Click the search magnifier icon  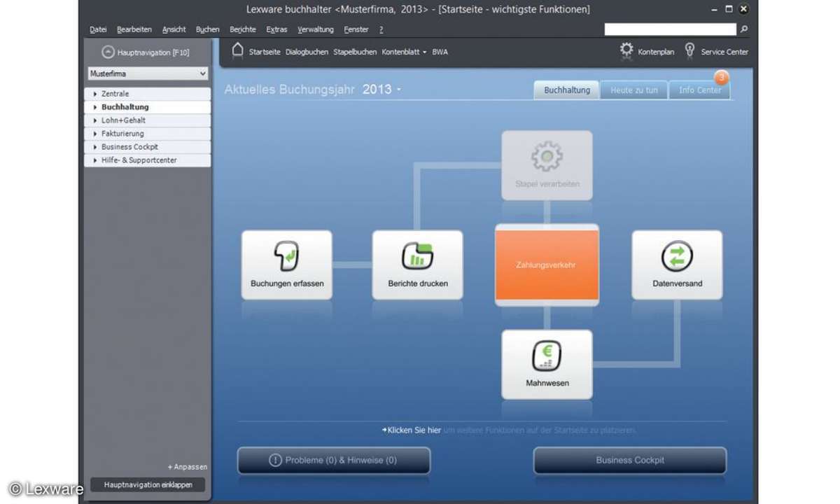pyautogui.click(x=744, y=29)
